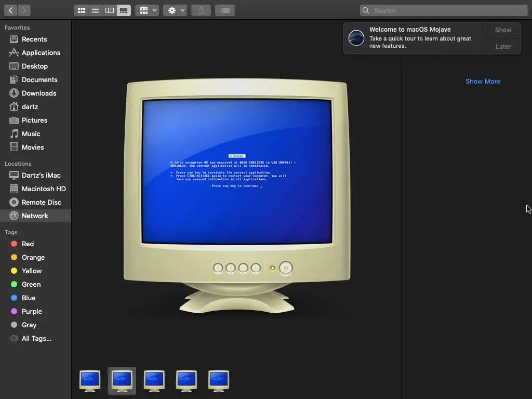Select Macintosh HD location
The width and height of the screenshot is (532, 399).
(x=35, y=189)
